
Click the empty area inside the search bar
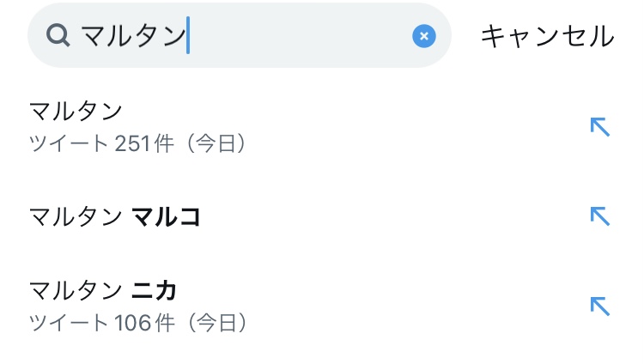click(301, 36)
